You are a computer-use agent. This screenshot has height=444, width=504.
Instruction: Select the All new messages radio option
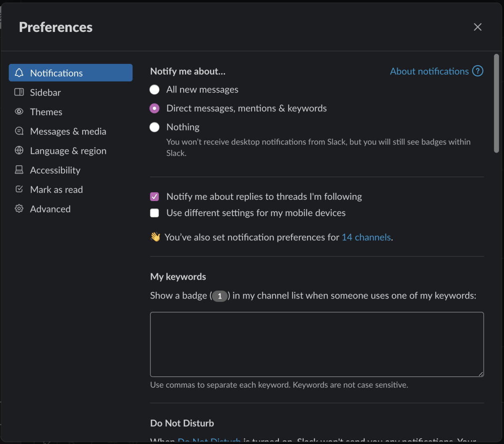tap(155, 90)
